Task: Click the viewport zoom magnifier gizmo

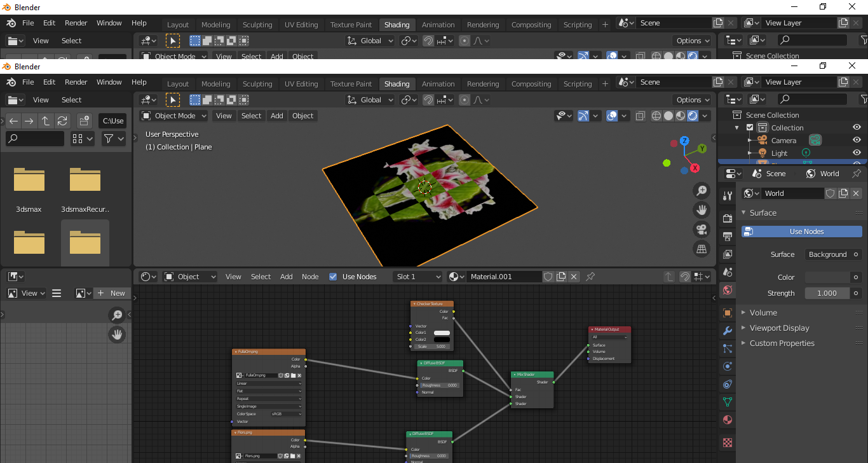Action: coord(702,190)
